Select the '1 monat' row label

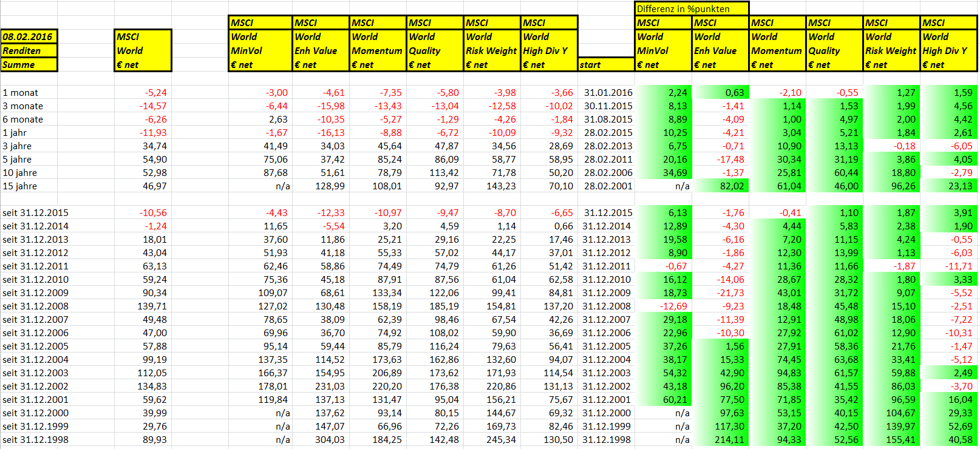21,93
